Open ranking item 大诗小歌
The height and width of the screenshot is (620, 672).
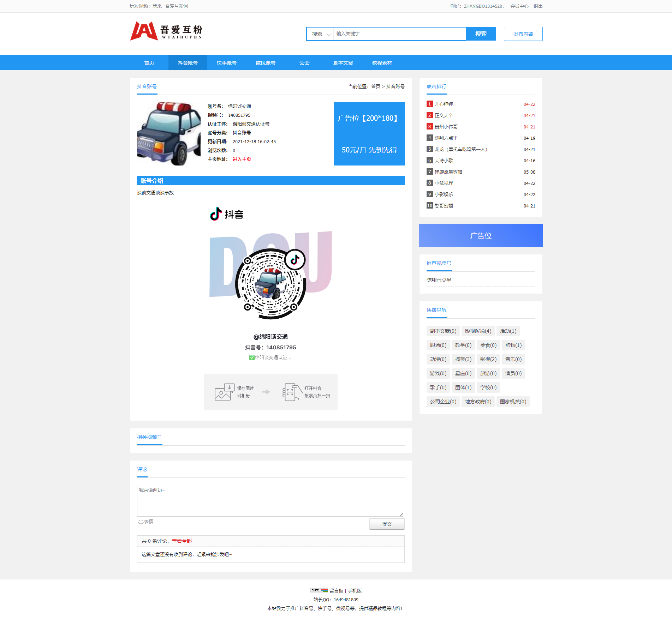click(444, 161)
